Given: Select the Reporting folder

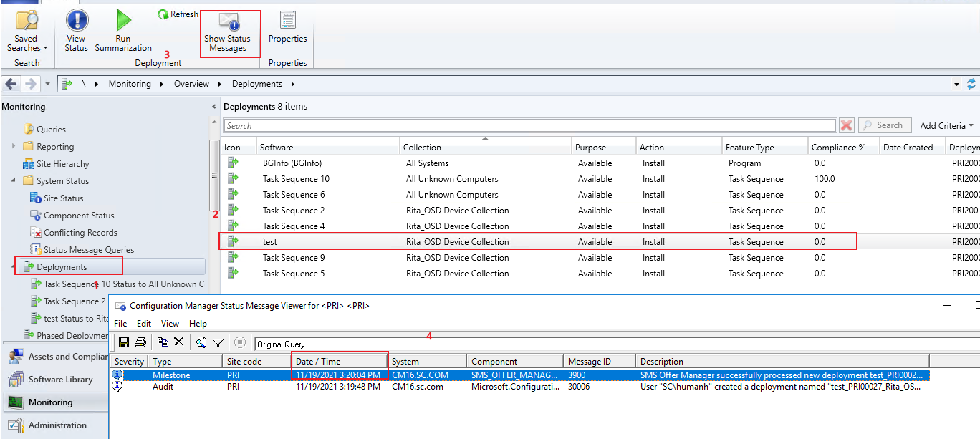Looking at the screenshot, I should pos(55,147).
